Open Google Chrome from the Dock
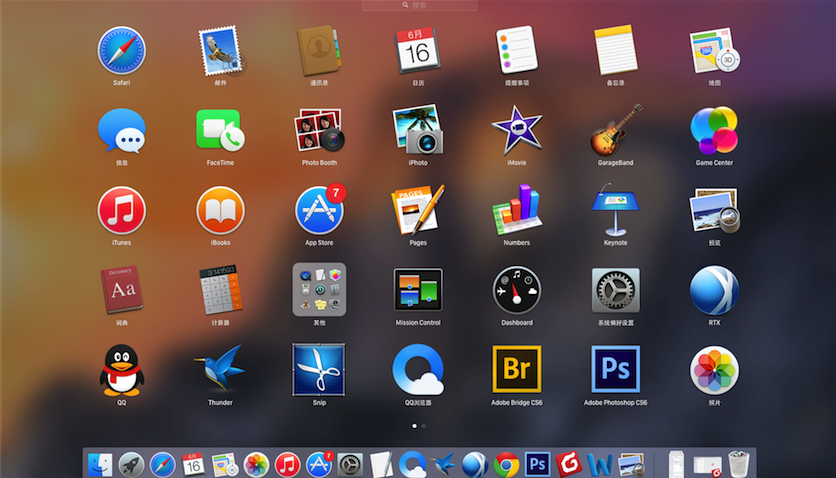 coord(506,464)
